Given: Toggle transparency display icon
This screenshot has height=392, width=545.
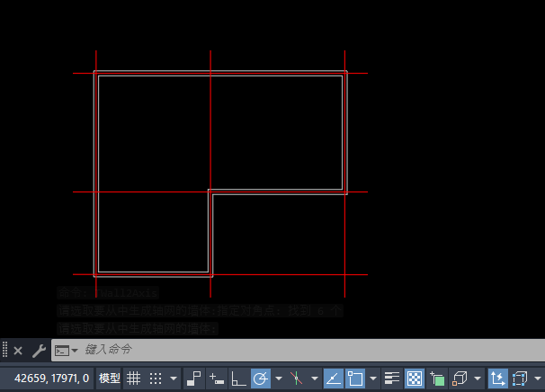Looking at the screenshot, I should [415, 379].
